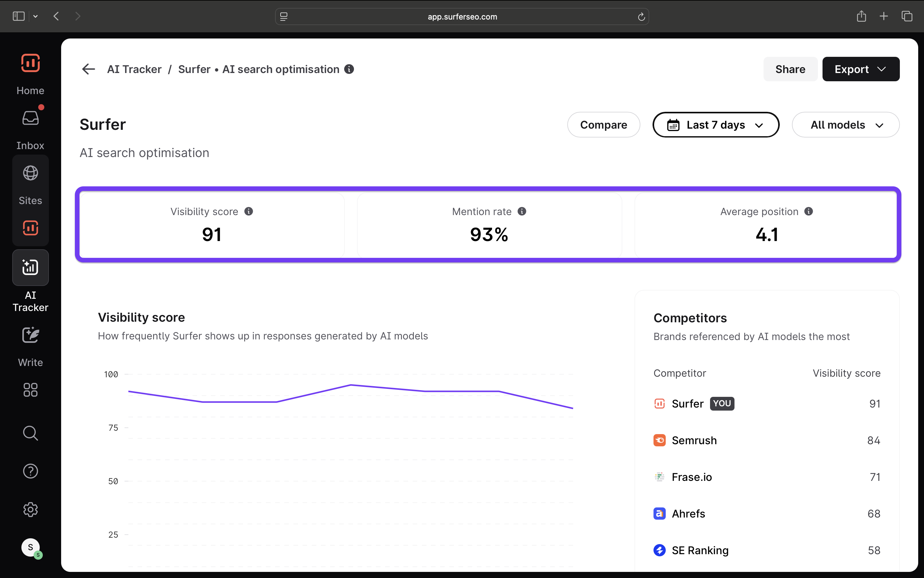Click the Mention rate info icon
This screenshot has height=578, width=924.
(522, 211)
